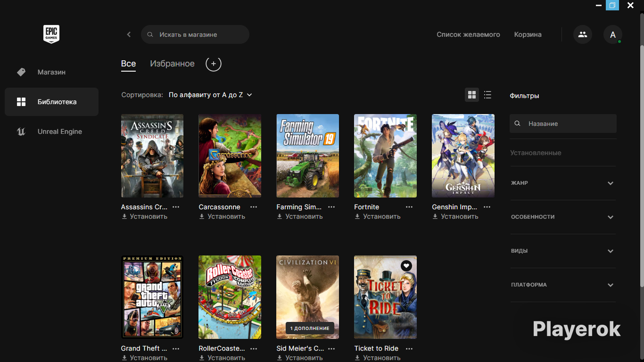Switch to grid view layout
644x362 pixels.
click(472, 95)
